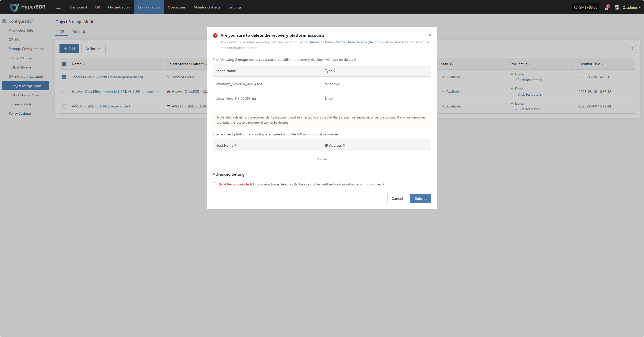Open the Operations menu
This screenshot has height=337, width=644.
click(177, 7)
